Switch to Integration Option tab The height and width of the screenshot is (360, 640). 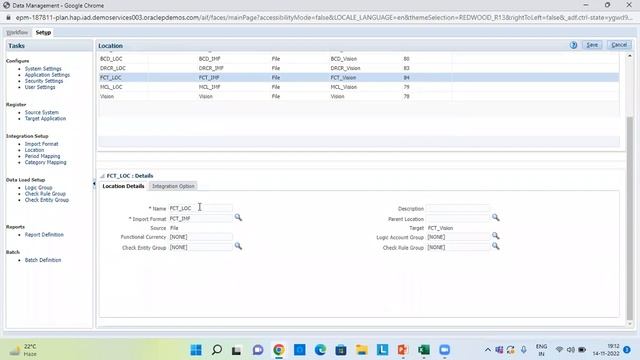click(173, 186)
